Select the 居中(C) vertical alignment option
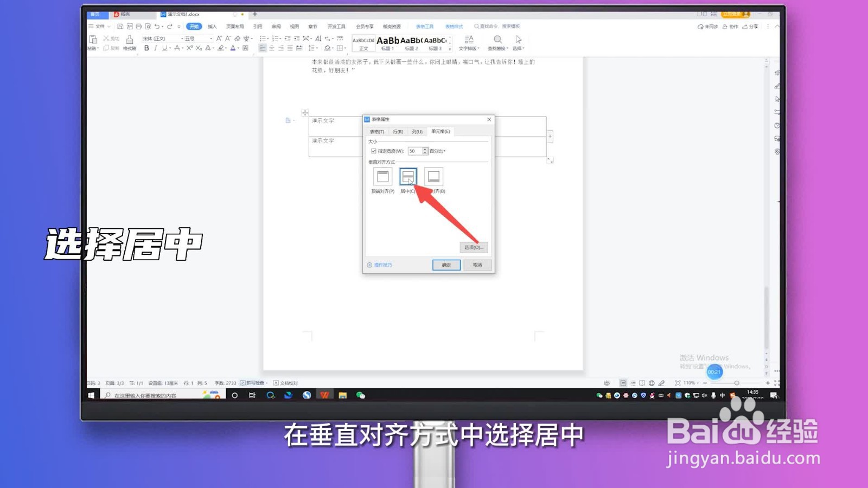 [408, 176]
